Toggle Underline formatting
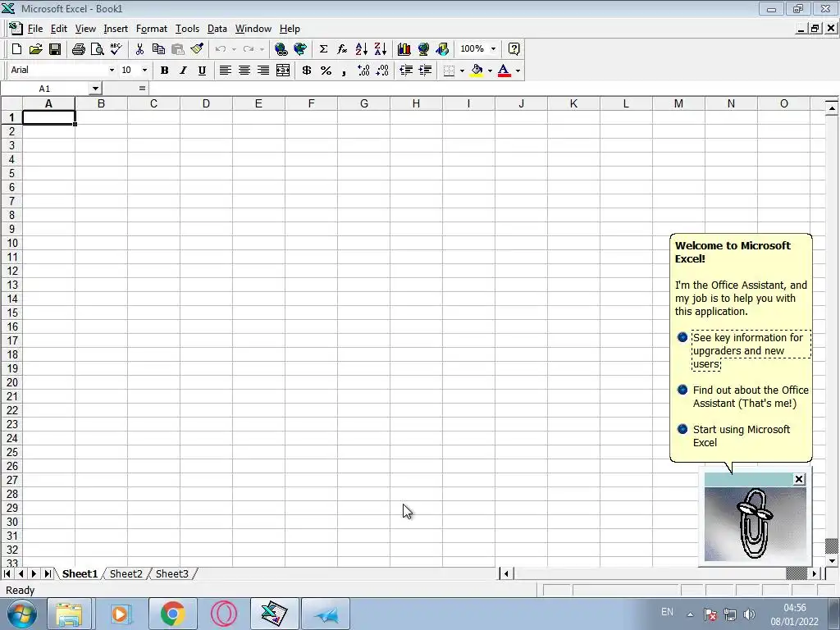This screenshot has width=840, height=630. pyautogui.click(x=202, y=71)
